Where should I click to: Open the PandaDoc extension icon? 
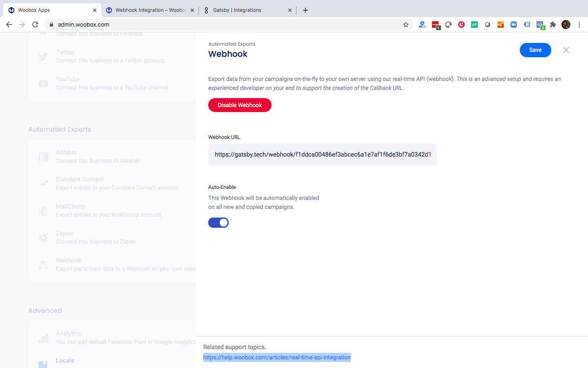point(474,25)
